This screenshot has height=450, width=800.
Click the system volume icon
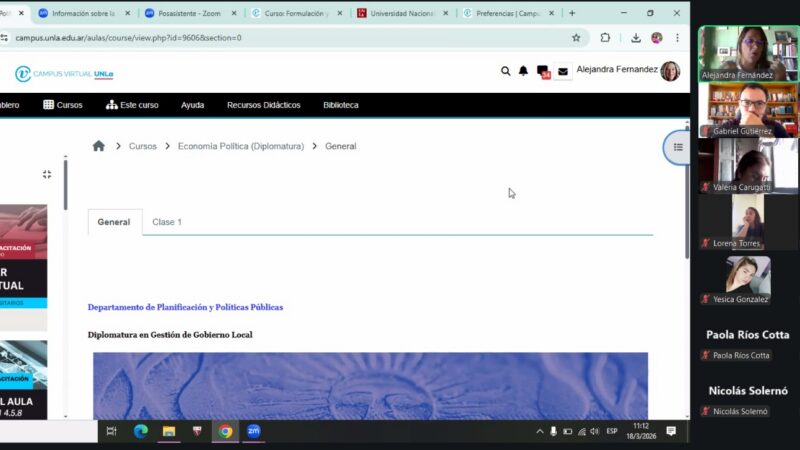(595, 431)
